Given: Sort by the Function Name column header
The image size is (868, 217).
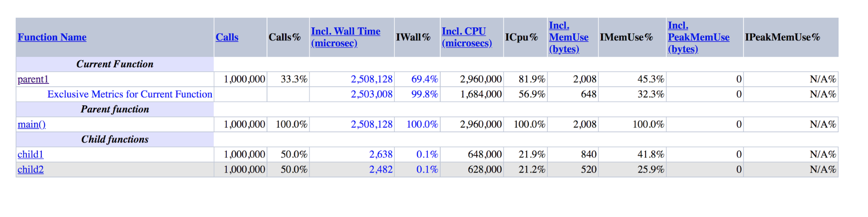Looking at the screenshot, I should pyautogui.click(x=52, y=37).
